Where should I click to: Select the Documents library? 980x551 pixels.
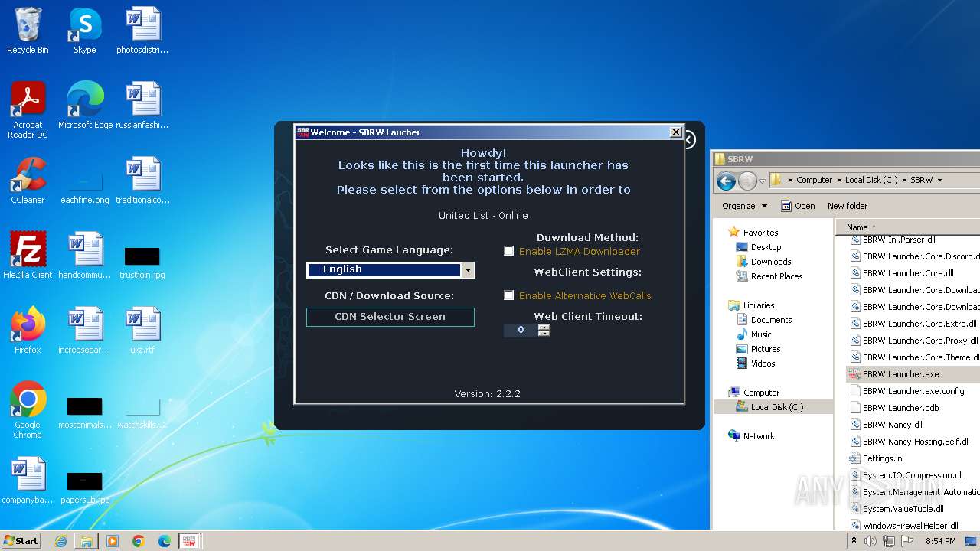click(x=771, y=320)
